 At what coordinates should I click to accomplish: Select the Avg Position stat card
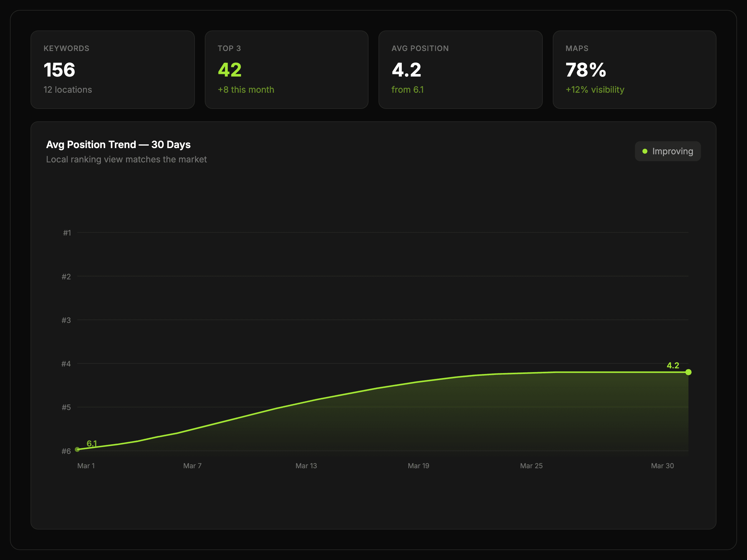[460, 70]
